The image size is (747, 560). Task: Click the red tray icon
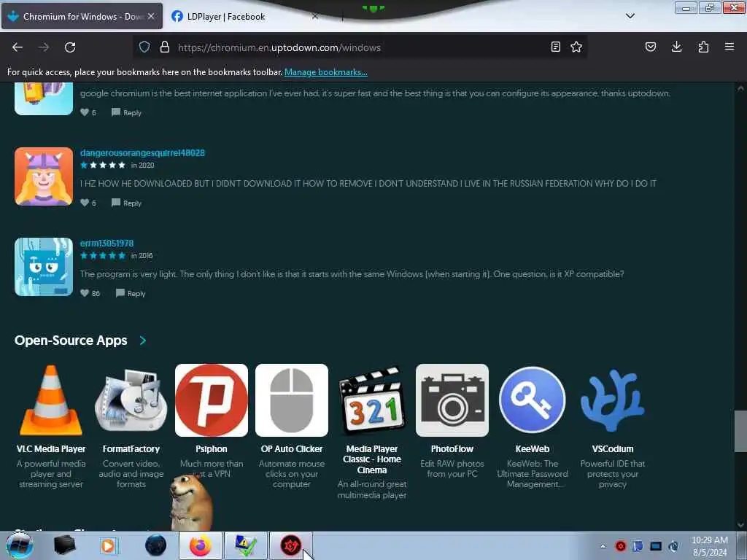[x=620, y=546]
